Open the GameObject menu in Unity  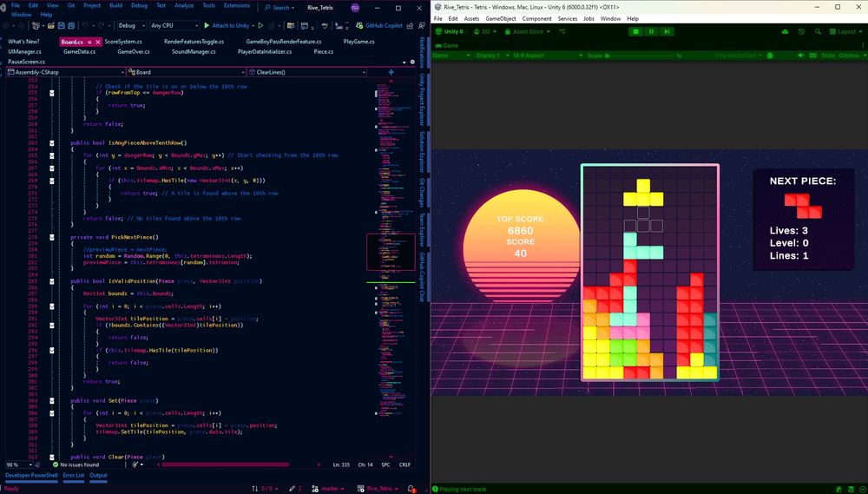tap(501, 19)
